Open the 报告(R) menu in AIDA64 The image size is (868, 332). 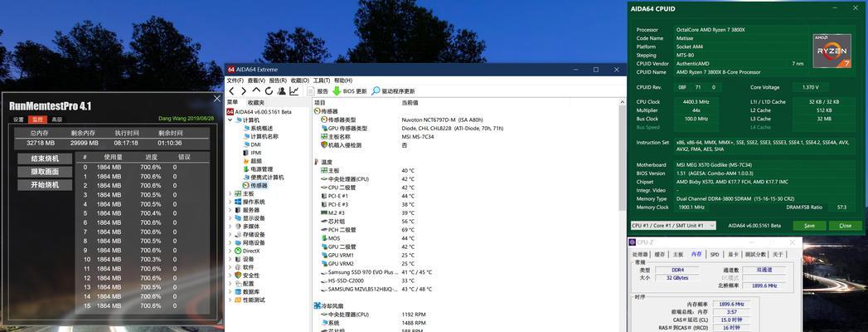279,81
